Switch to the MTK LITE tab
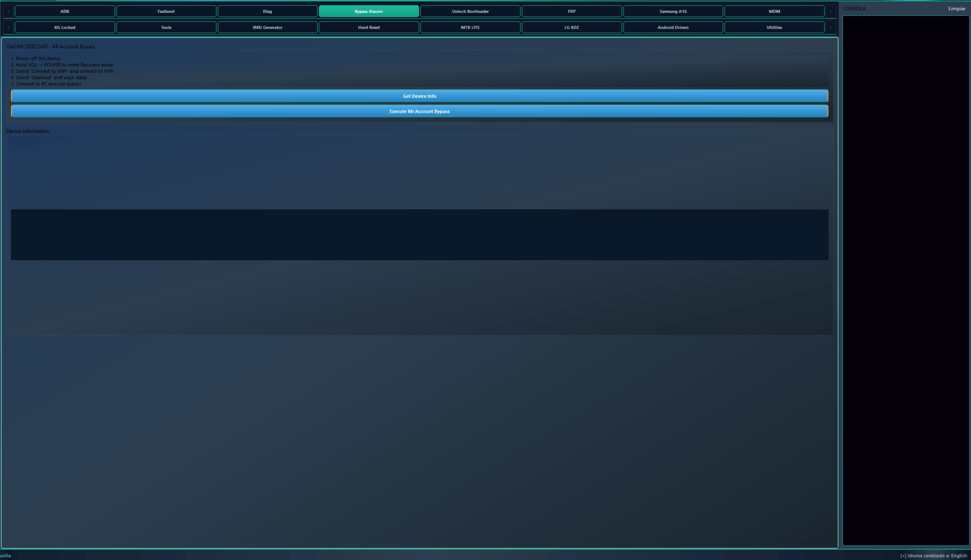The image size is (971, 560). (470, 27)
